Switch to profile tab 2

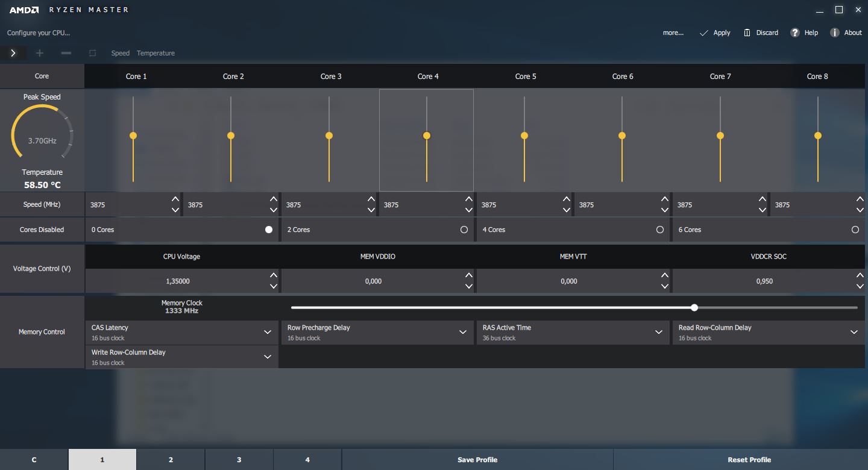171,460
